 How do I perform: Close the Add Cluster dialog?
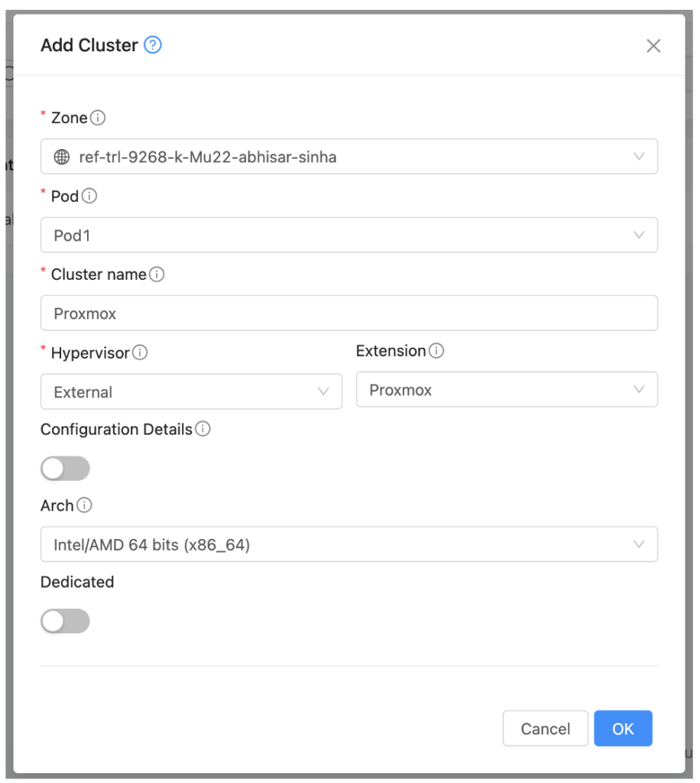(653, 46)
